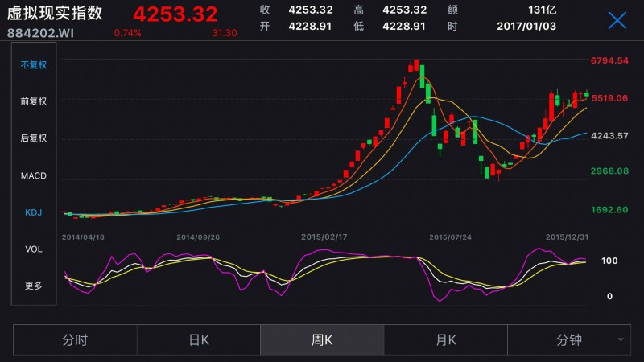This screenshot has height=362, width=644.
Task: Close the chart with the blue X
Action: tap(617, 21)
